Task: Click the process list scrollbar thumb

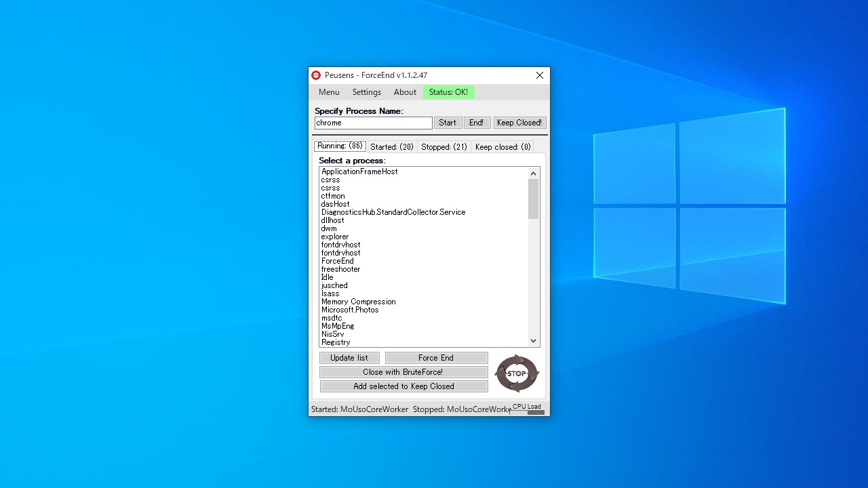Action: pos(533,199)
